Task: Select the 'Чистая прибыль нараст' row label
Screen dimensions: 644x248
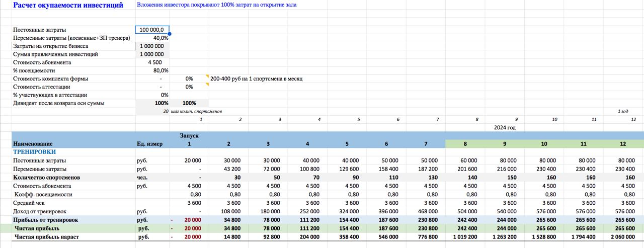Action: coord(48,236)
